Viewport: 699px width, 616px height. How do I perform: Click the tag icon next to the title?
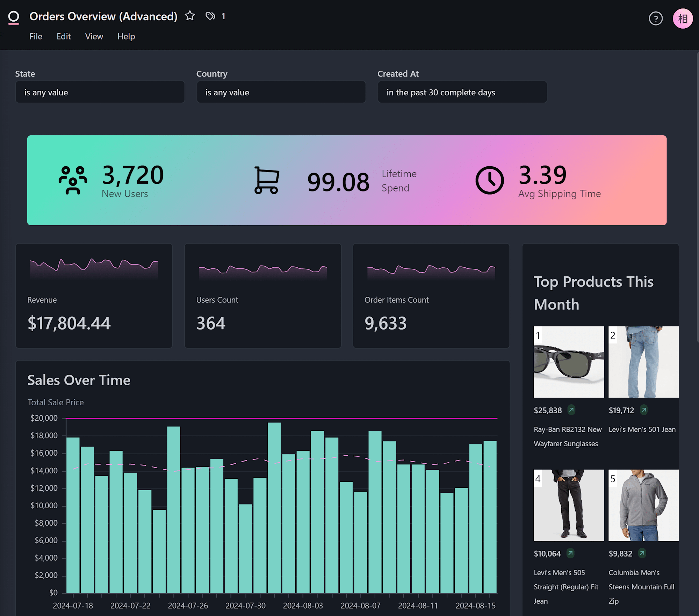[210, 16]
